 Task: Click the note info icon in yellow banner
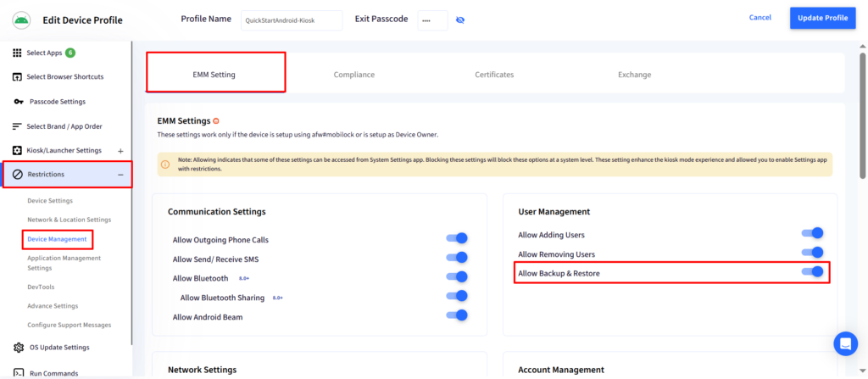(165, 164)
